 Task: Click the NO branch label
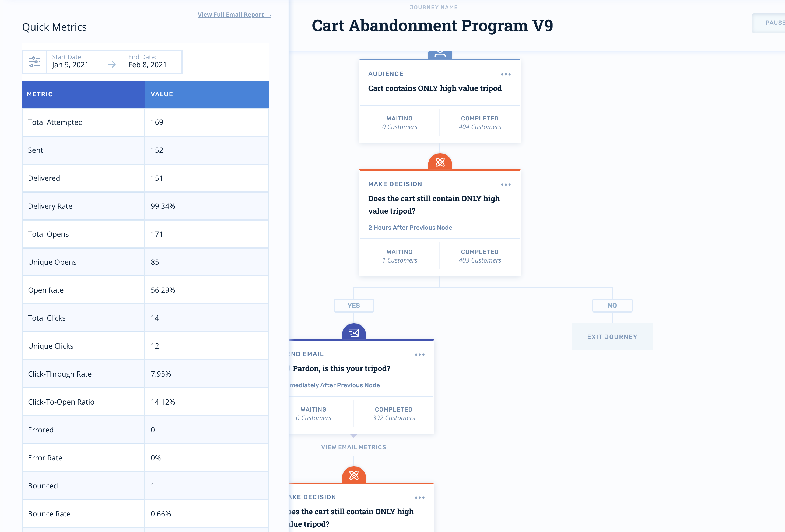[612, 306]
